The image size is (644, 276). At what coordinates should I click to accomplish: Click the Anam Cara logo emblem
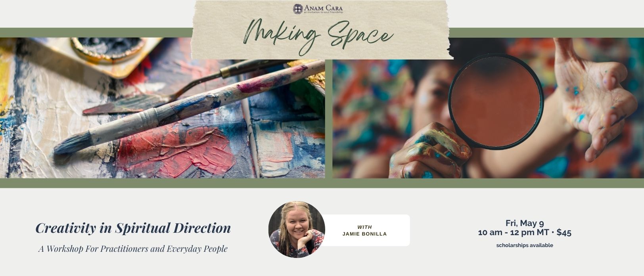tap(298, 8)
